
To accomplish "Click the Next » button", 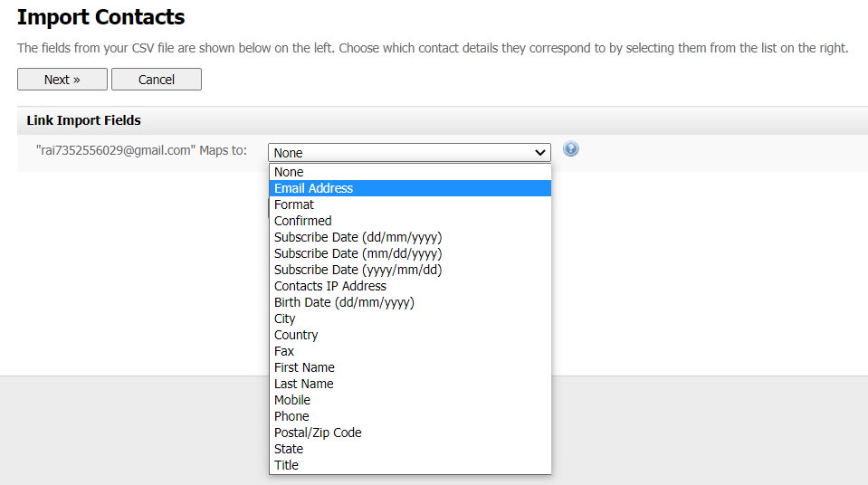I will pos(62,79).
